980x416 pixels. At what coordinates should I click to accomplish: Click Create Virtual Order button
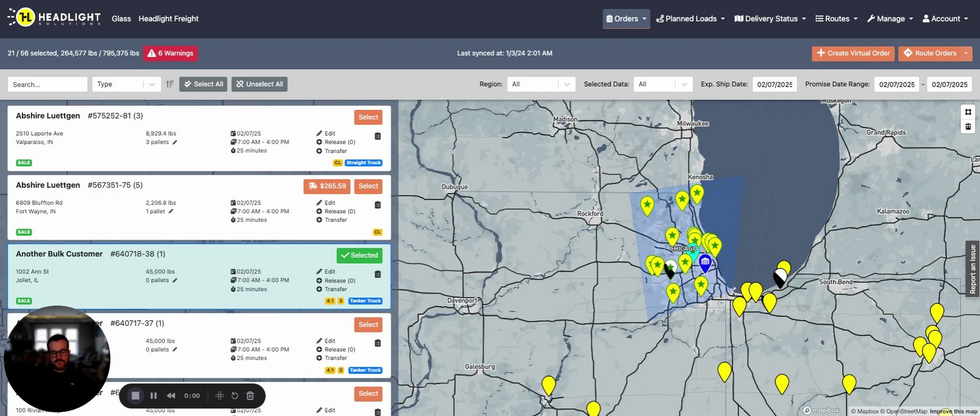pyautogui.click(x=853, y=53)
